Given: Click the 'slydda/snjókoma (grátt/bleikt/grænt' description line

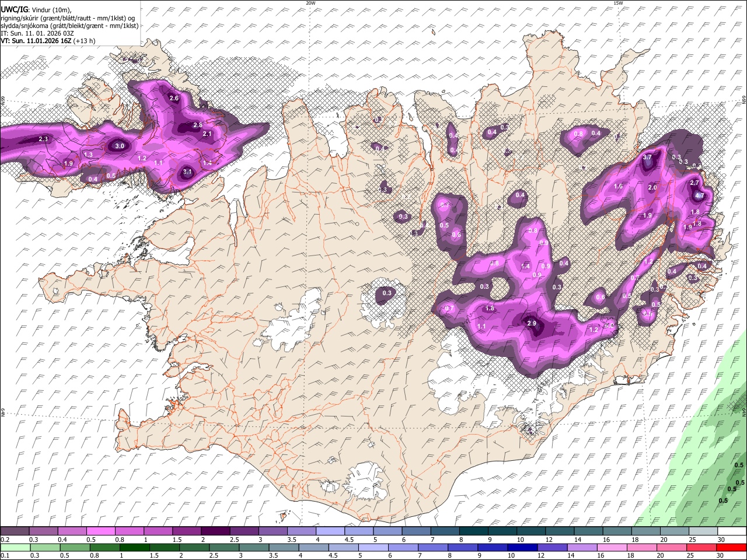Looking at the screenshot, I should click(x=69, y=26).
